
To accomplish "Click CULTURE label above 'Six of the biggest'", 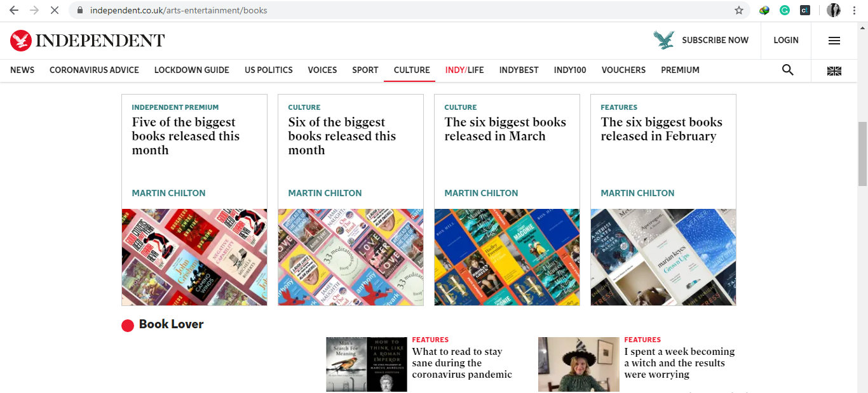I will (304, 107).
